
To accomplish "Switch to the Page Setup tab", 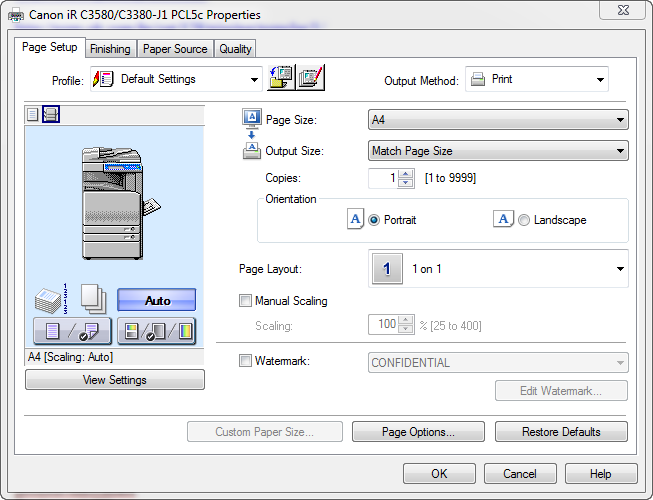I will (x=50, y=47).
